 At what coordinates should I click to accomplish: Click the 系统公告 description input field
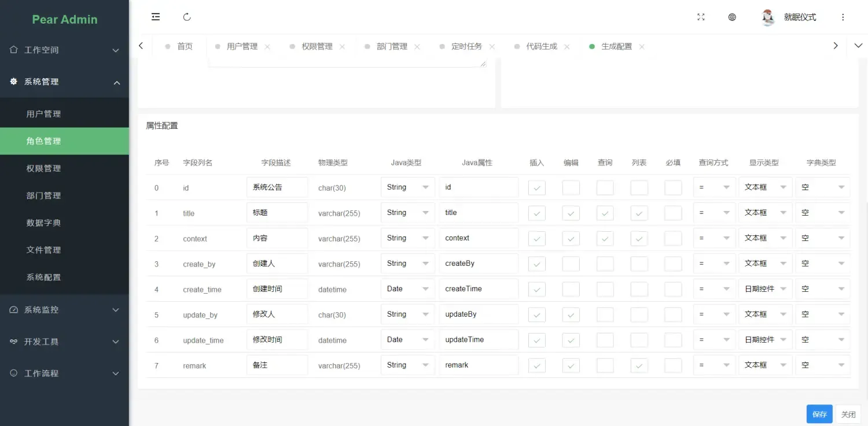[277, 187]
